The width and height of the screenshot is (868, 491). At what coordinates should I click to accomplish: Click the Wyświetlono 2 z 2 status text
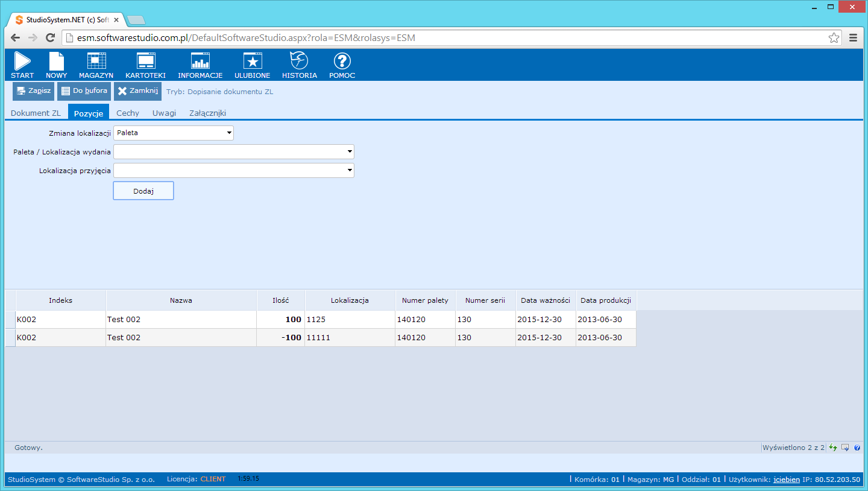[x=793, y=448]
